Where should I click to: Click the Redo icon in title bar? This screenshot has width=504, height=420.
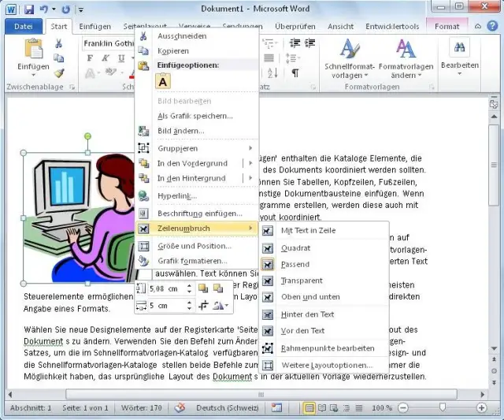tap(65, 9)
